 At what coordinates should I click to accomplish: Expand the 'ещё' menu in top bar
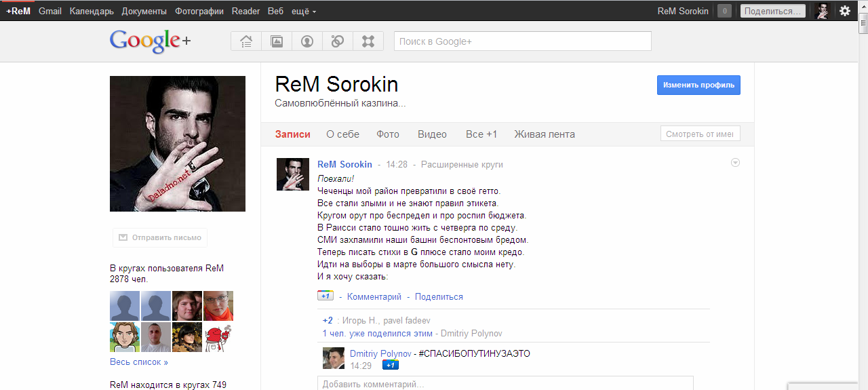[x=304, y=11]
